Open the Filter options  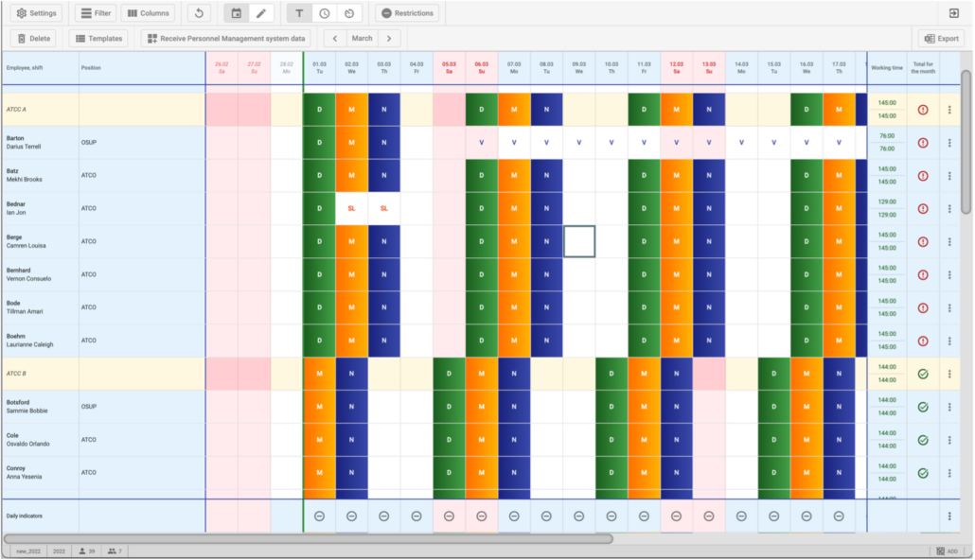[x=95, y=13]
